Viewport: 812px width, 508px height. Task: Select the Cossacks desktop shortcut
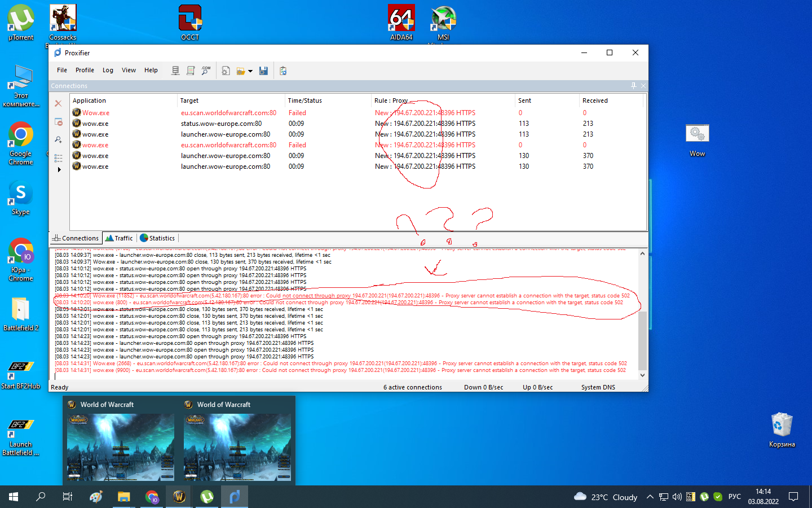pyautogui.click(x=63, y=23)
